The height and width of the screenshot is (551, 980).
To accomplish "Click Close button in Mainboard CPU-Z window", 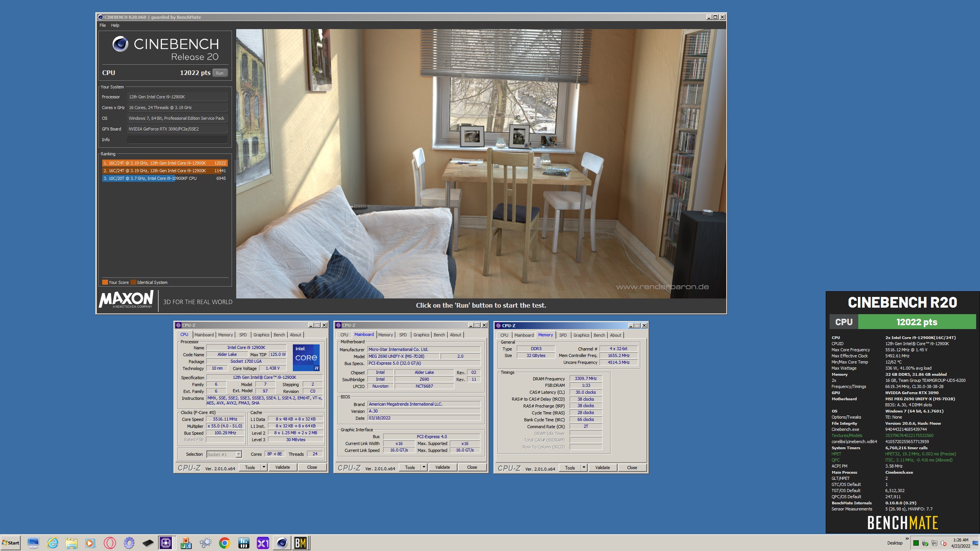I will click(472, 467).
